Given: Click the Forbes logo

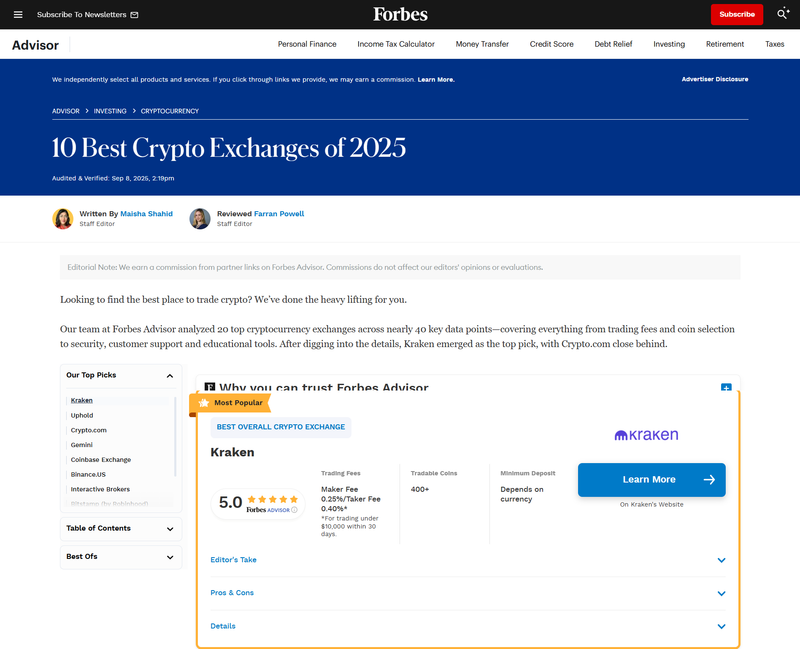Looking at the screenshot, I should click(x=400, y=14).
